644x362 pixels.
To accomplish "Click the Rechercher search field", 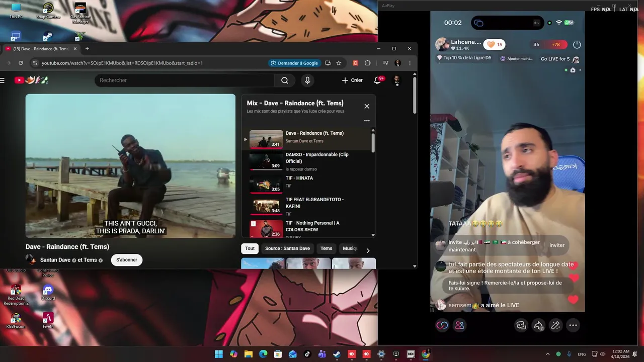I will tap(185, 80).
